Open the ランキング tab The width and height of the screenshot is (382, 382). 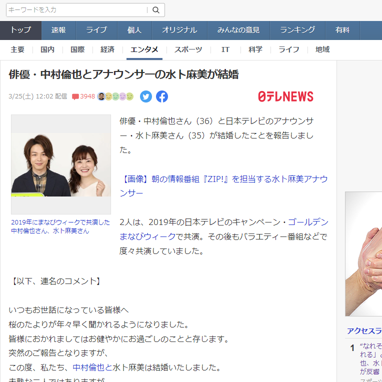click(x=298, y=30)
